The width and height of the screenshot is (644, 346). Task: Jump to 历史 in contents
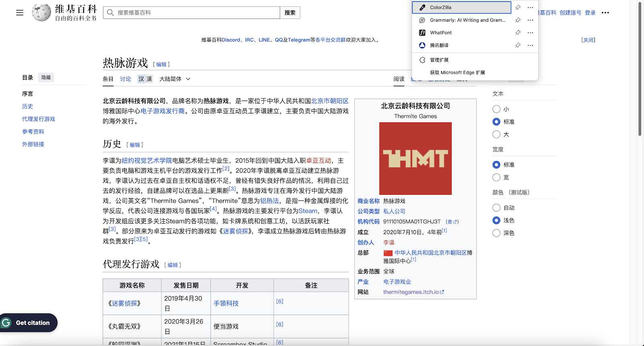pyautogui.click(x=28, y=106)
